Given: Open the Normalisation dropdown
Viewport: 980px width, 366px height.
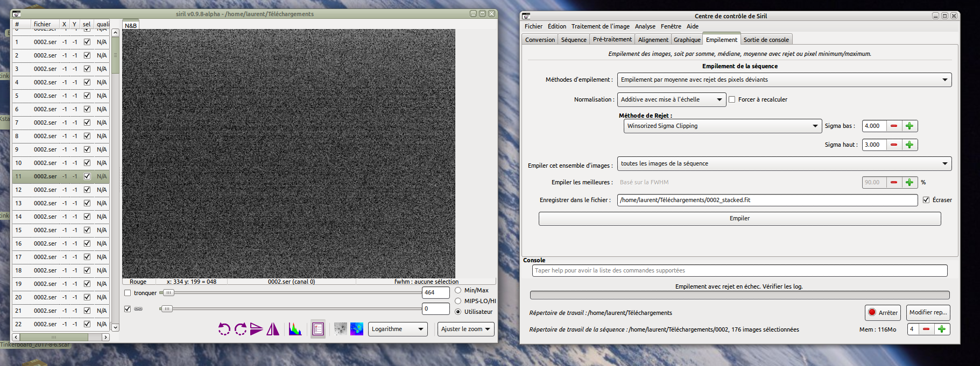Looking at the screenshot, I should tap(672, 99).
